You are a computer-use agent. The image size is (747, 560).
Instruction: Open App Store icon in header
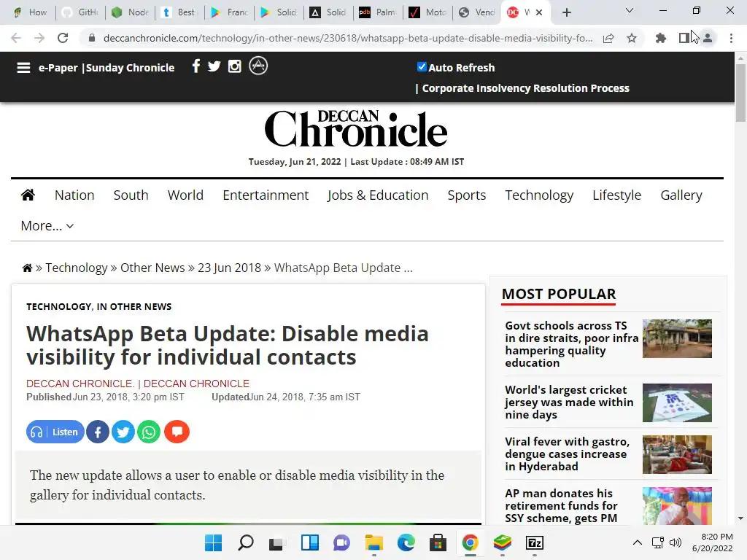258,66
